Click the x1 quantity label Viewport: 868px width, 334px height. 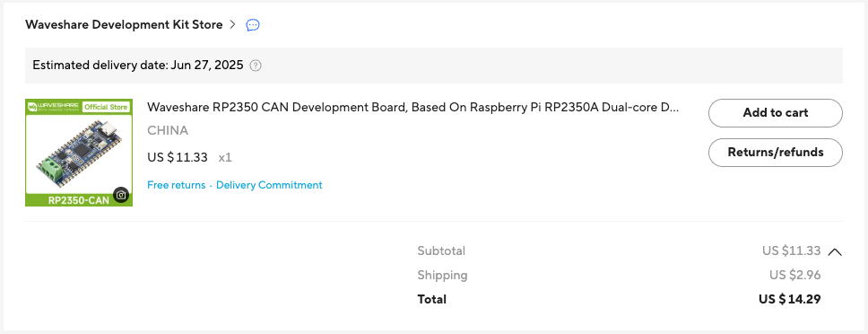225,157
